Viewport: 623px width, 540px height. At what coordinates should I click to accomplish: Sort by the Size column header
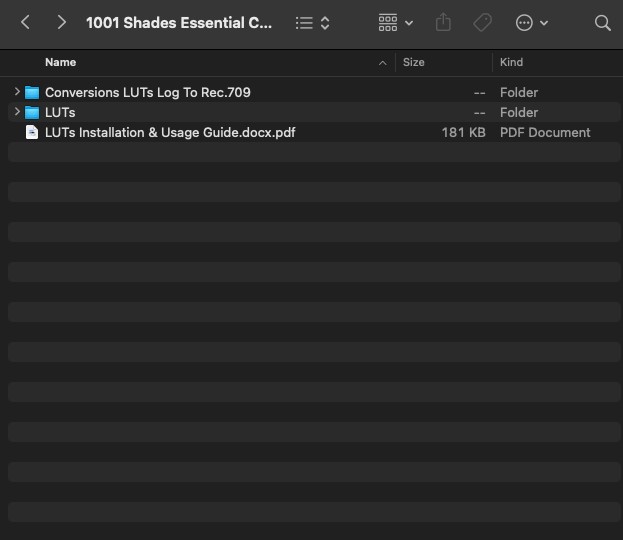coord(414,62)
